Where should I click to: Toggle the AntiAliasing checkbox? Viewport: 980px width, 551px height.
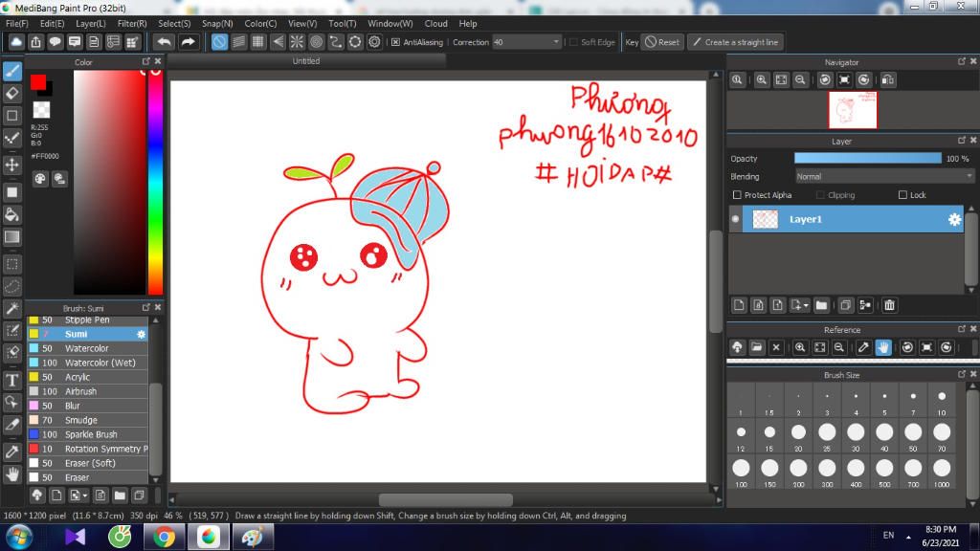(395, 42)
